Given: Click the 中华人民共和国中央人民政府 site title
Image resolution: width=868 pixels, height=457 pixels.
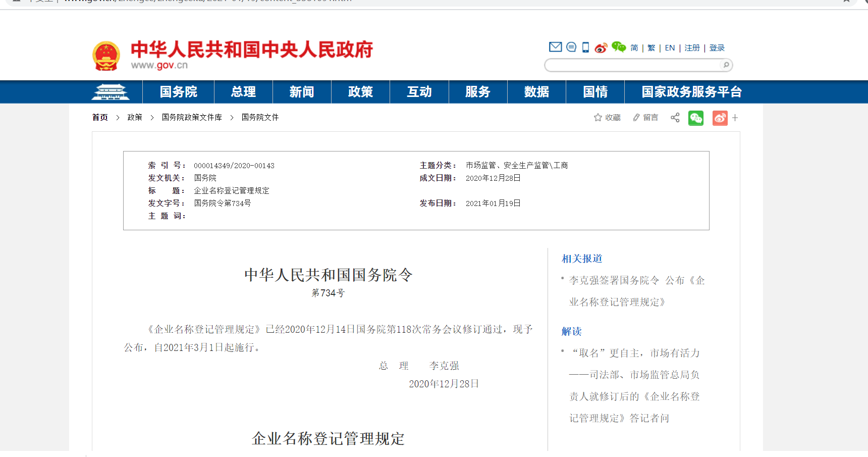Looking at the screenshot, I should pyautogui.click(x=252, y=49).
